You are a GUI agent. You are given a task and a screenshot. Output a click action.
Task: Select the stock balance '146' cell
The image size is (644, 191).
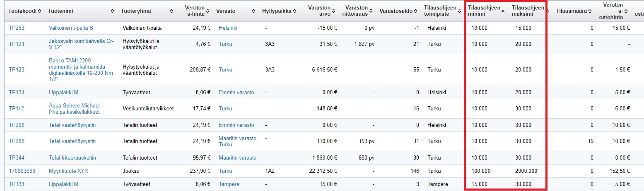click(x=415, y=171)
